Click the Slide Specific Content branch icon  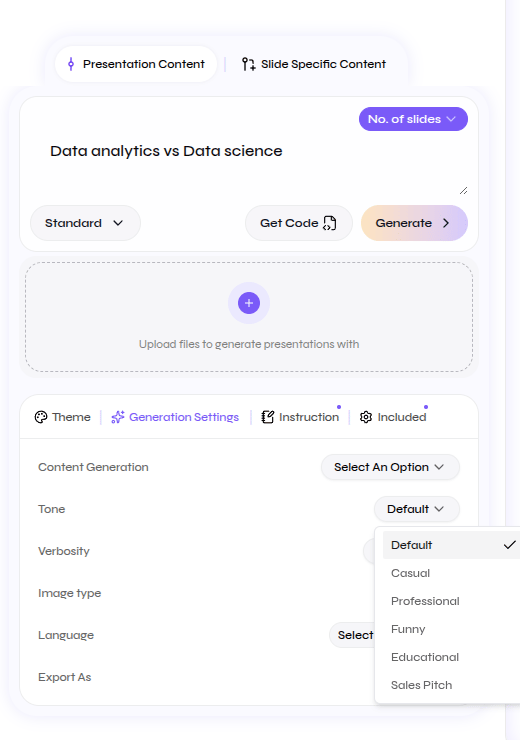(x=248, y=64)
